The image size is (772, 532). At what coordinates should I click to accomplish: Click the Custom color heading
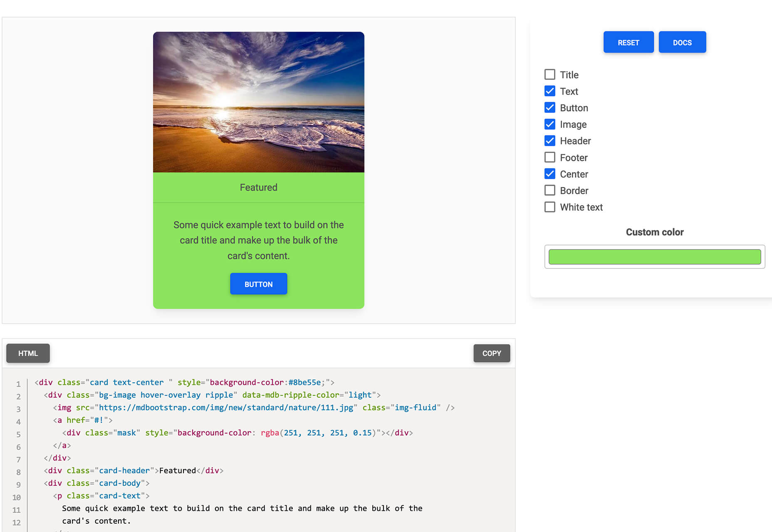654,232
